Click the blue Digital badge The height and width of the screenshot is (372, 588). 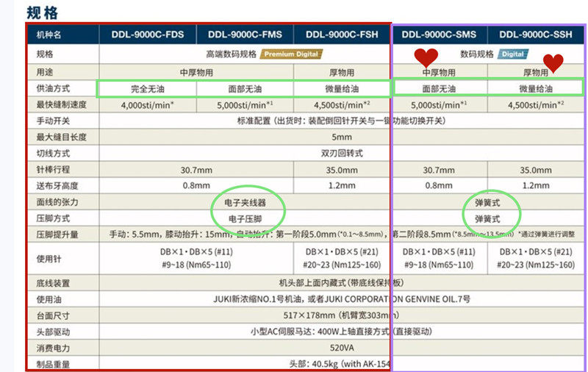coord(512,54)
